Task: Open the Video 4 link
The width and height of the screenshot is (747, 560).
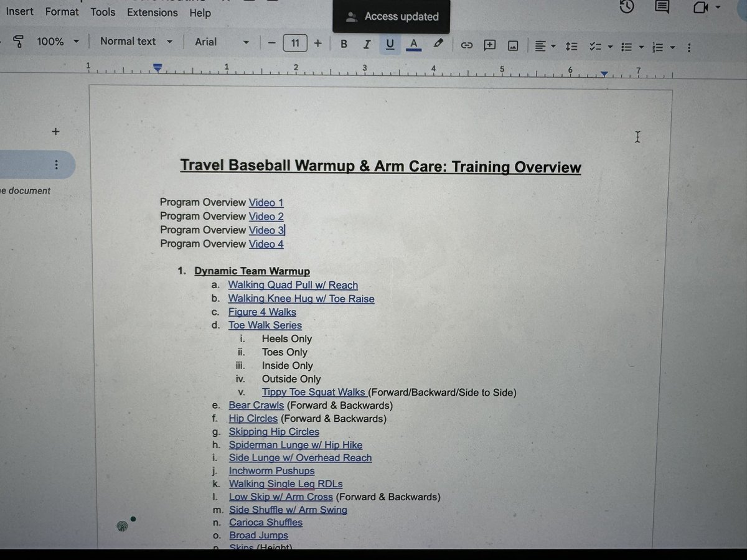Action: coord(266,244)
